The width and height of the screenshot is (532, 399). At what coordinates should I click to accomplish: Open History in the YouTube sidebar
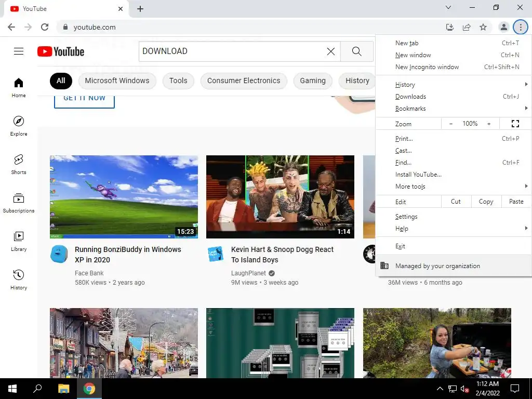19,279
